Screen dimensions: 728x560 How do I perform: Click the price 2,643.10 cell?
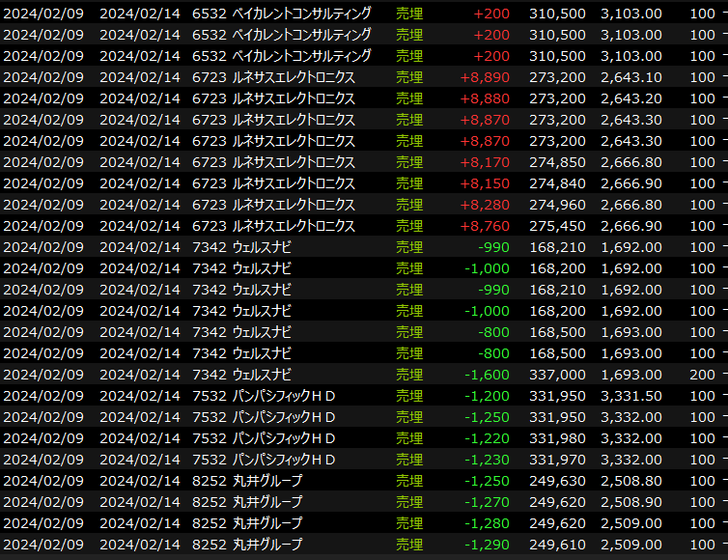coord(630,77)
